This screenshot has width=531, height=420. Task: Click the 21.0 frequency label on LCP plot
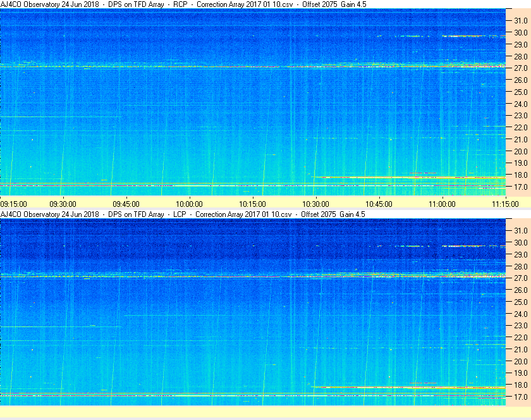click(521, 349)
